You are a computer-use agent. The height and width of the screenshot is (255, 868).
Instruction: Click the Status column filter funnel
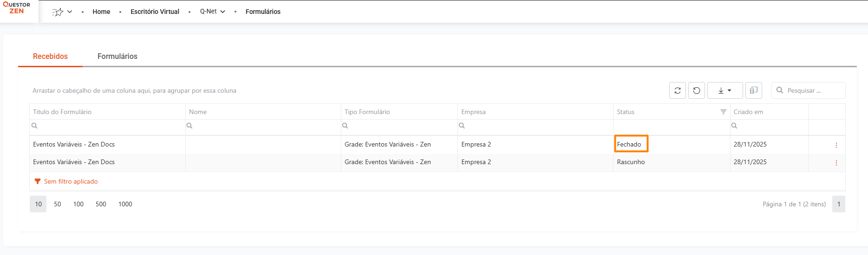(x=723, y=112)
